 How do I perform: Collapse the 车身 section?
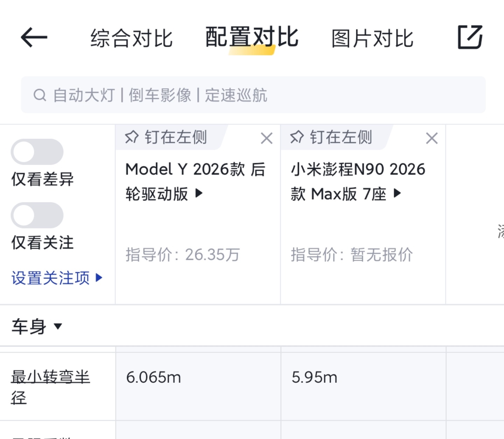click(x=37, y=327)
